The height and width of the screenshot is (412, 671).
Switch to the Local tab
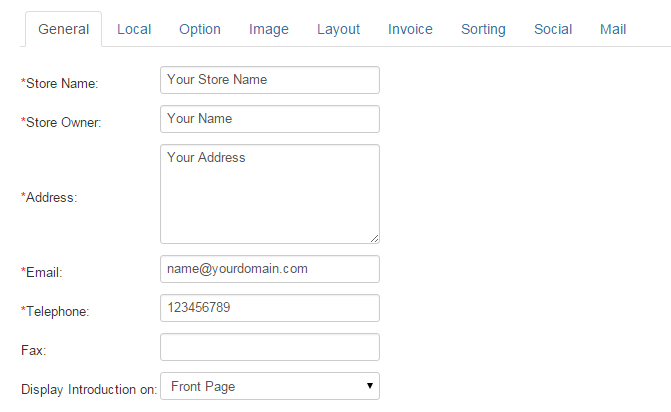click(134, 29)
